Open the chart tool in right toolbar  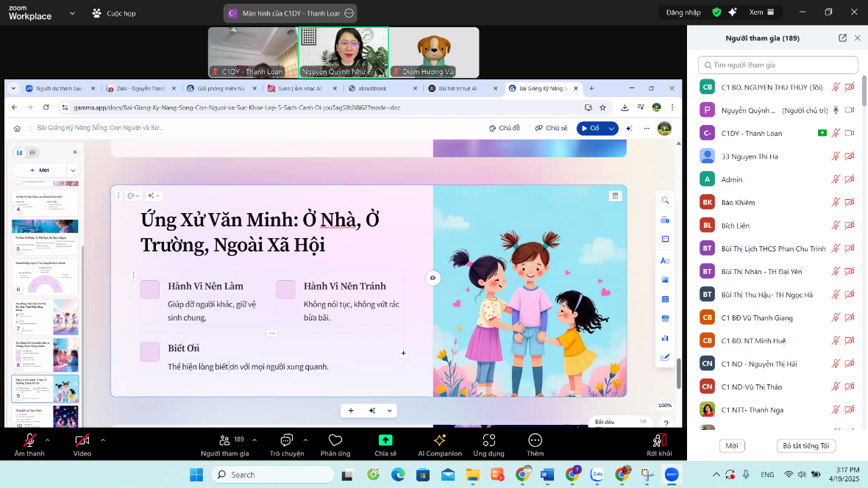(x=665, y=338)
